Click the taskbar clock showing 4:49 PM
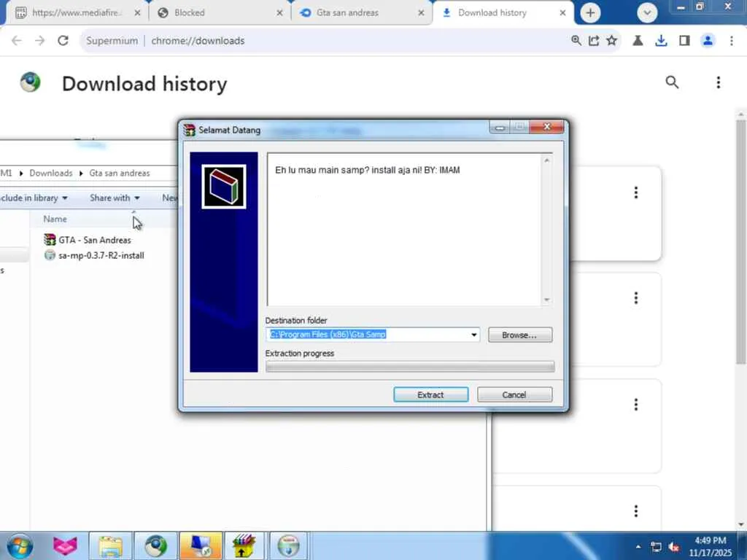This screenshot has height=560, width=747. (x=711, y=546)
